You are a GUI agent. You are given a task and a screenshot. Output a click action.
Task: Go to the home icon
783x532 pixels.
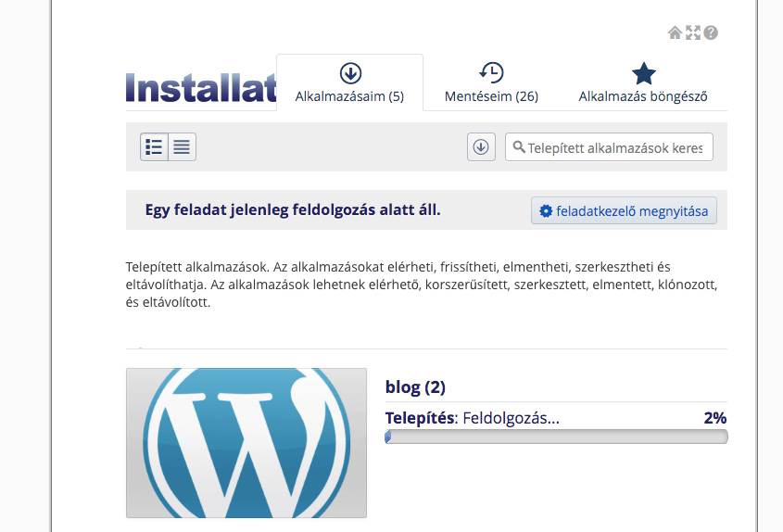tap(675, 32)
